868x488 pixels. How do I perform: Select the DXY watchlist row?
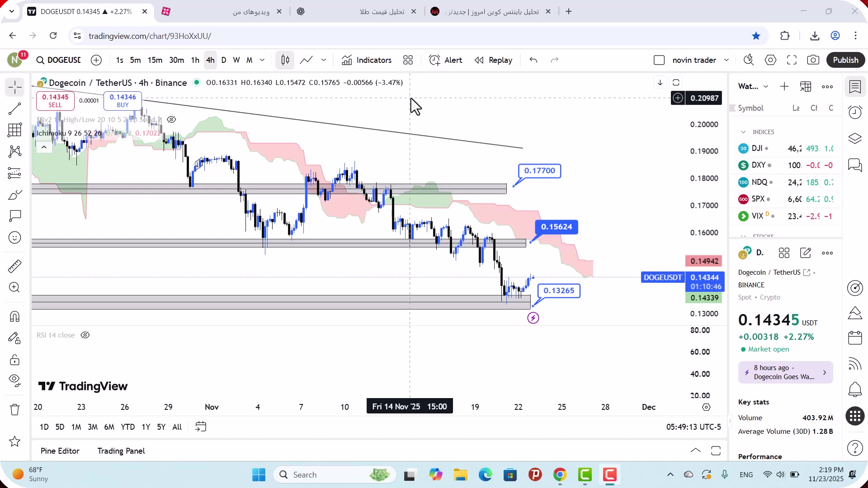pos(786,165)
